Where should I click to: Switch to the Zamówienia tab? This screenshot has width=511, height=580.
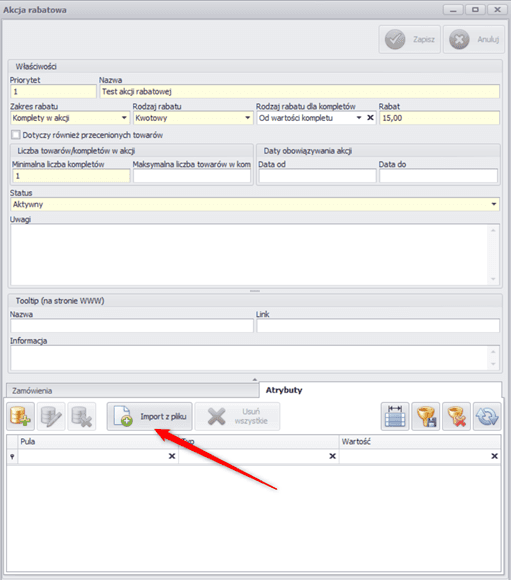coord(132,391)
